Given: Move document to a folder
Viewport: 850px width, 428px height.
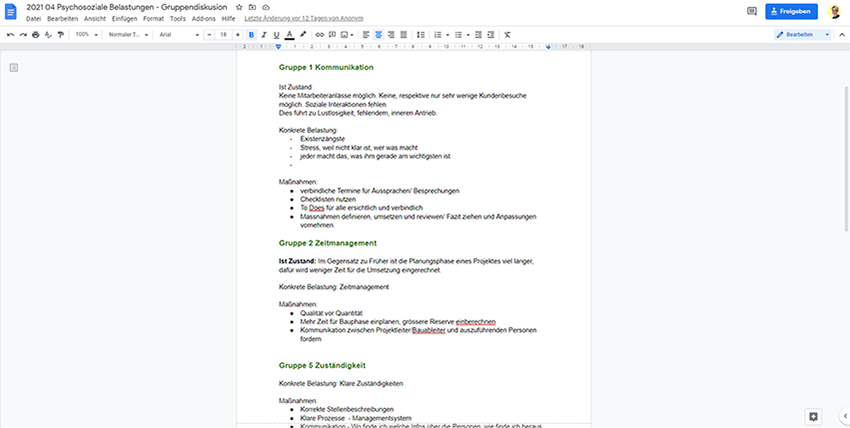Looking at the screenshot, I should point(253,8).
